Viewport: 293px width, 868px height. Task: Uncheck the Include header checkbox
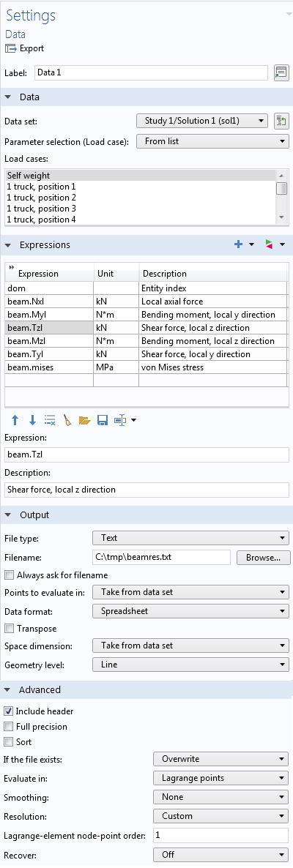click(x=9, y=711)
